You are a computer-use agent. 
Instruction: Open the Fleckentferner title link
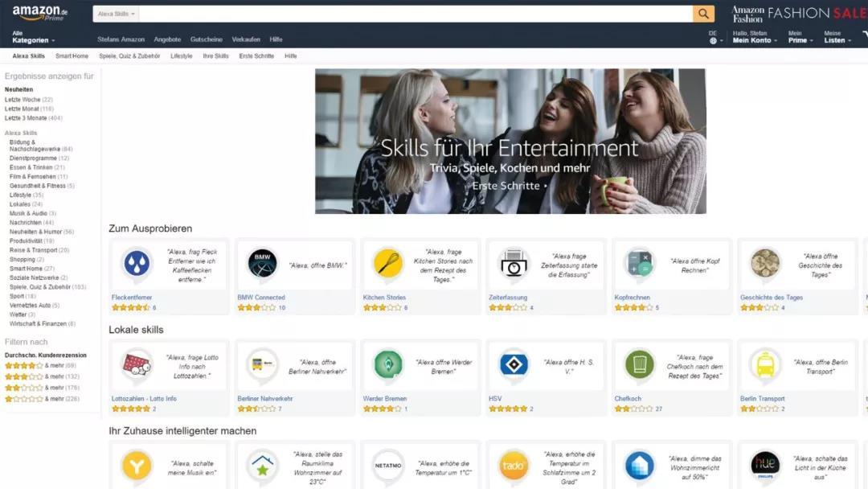(x=132, y=298)
